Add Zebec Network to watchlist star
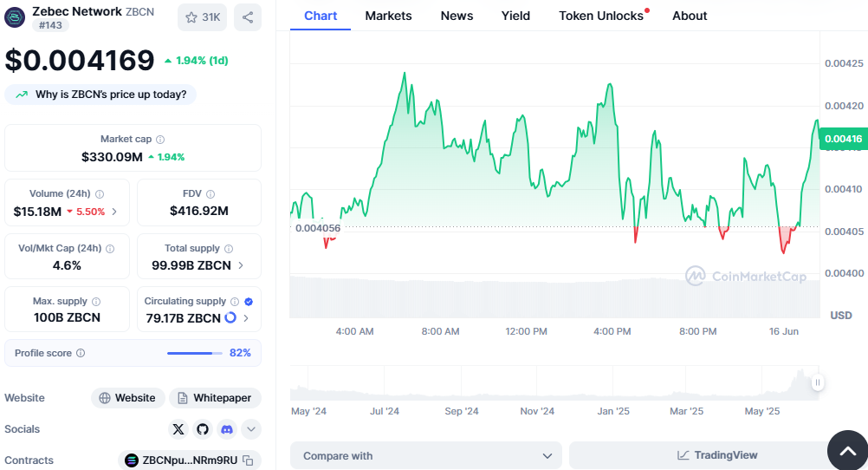 pos(202,17)
